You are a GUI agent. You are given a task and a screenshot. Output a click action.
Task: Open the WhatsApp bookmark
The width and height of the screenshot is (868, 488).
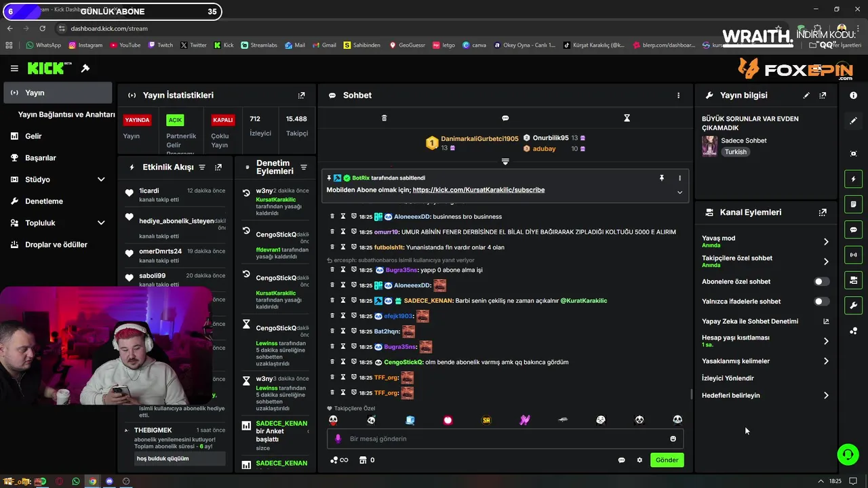tap(43, 45)
